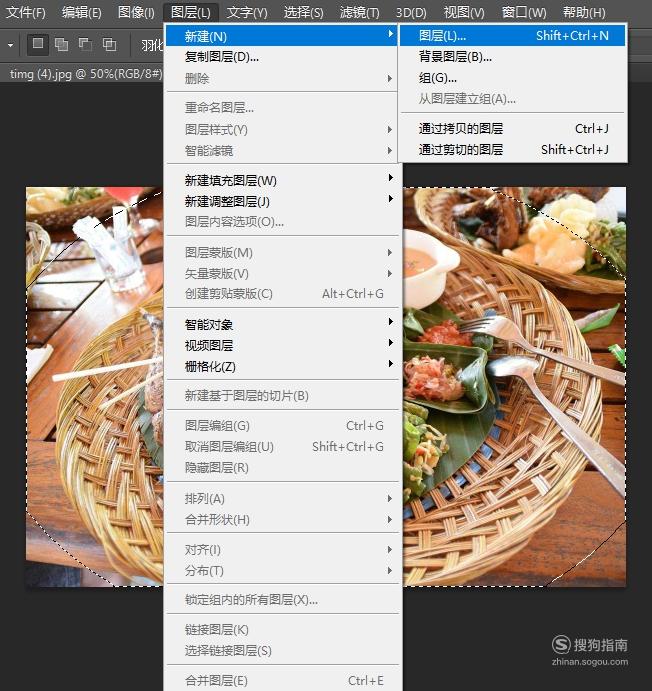Screen dimensions: 652x691
Task: Choose 图层(L)... to create new layer
Action: [512, 36]
